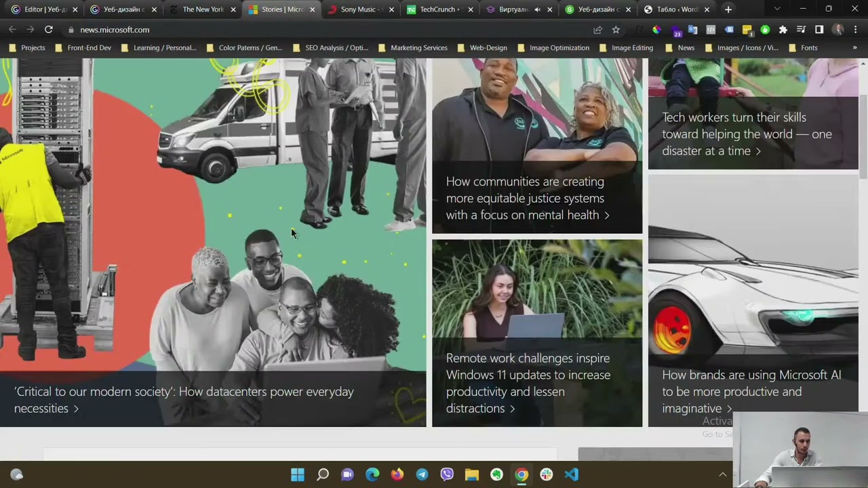Open the purple extension with badge 23
868x488 pixels.
[x=675, y=30]
